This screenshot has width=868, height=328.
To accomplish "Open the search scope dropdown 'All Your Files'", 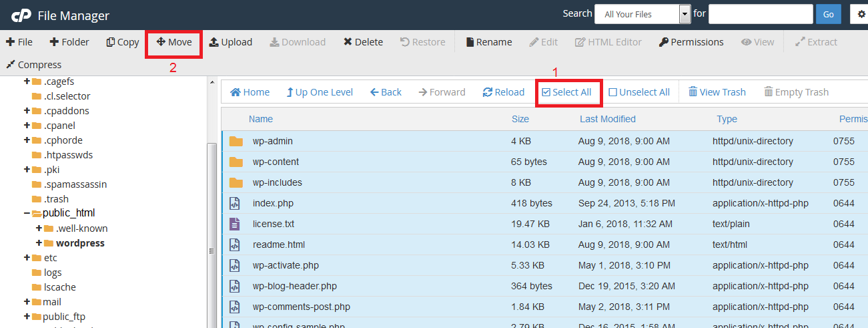I will (643, 14).
